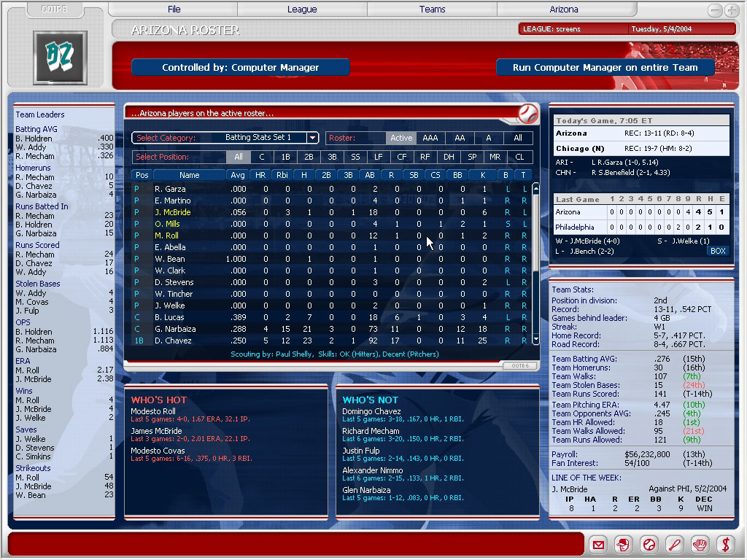Open the Arizona menu
747x560 pixels.
564,9
